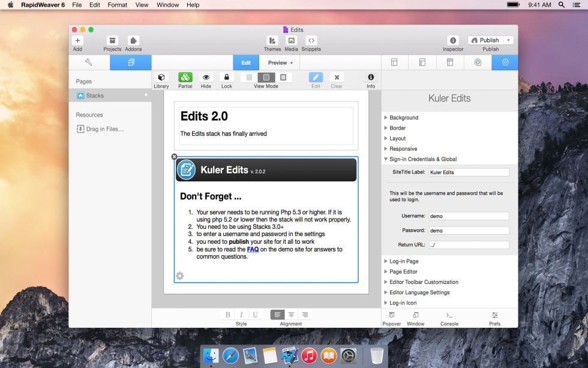Open the Media browser icon
This screenshot has height=368, width=588.
292,40
